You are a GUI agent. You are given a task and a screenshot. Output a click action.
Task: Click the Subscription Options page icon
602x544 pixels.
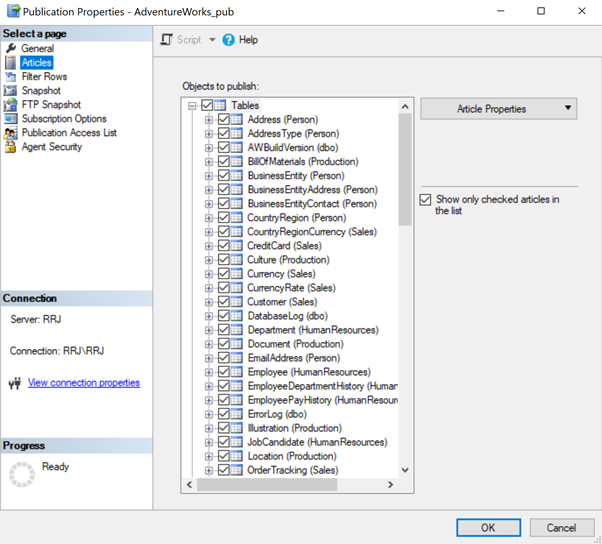11,119
